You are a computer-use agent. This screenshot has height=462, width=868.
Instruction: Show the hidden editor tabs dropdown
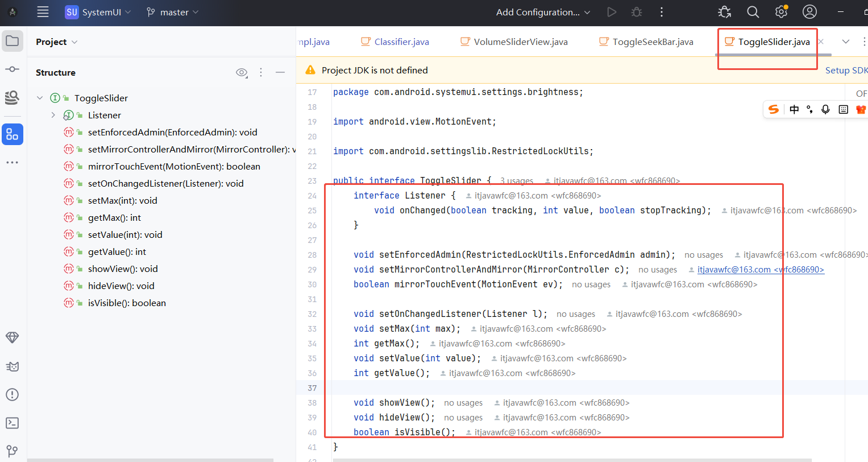point(846,42)
